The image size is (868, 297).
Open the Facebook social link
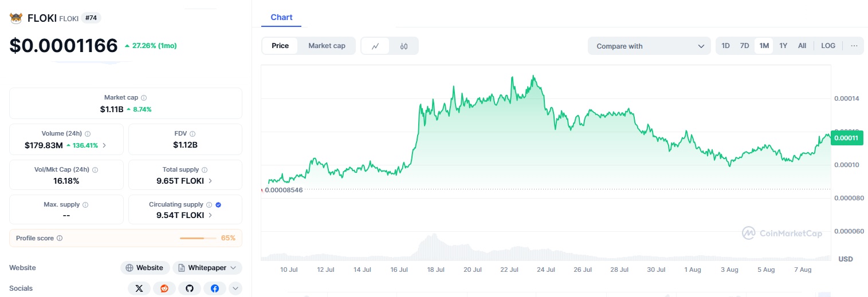(214, 288)
